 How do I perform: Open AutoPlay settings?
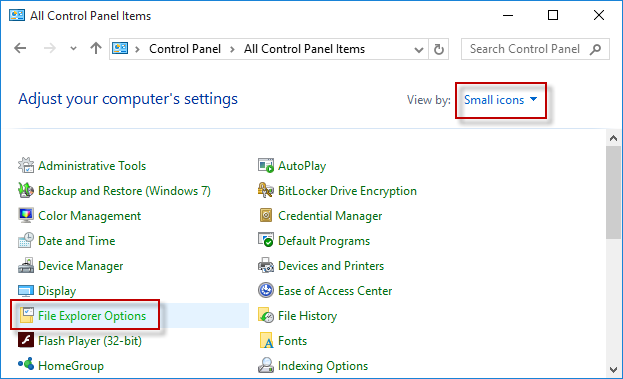tap(302, 166)
